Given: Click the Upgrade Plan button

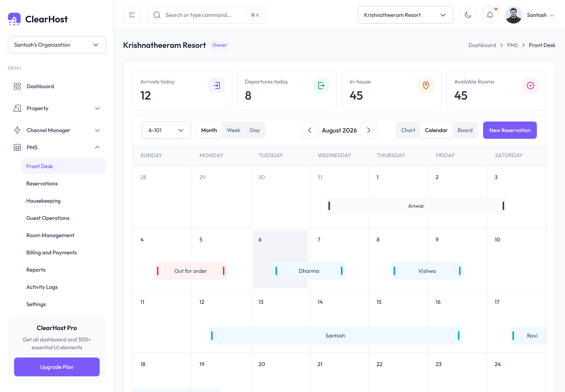Looking at the screenshot, I should [x=57, y=367].
